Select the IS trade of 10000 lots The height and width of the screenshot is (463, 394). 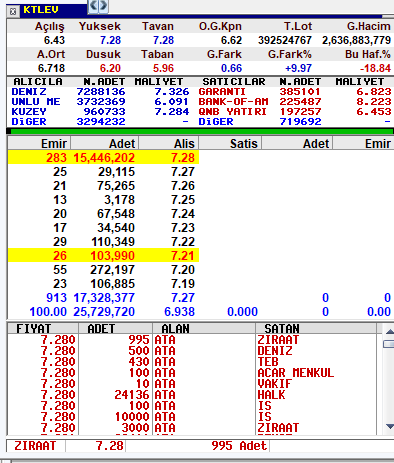point(192,417)
